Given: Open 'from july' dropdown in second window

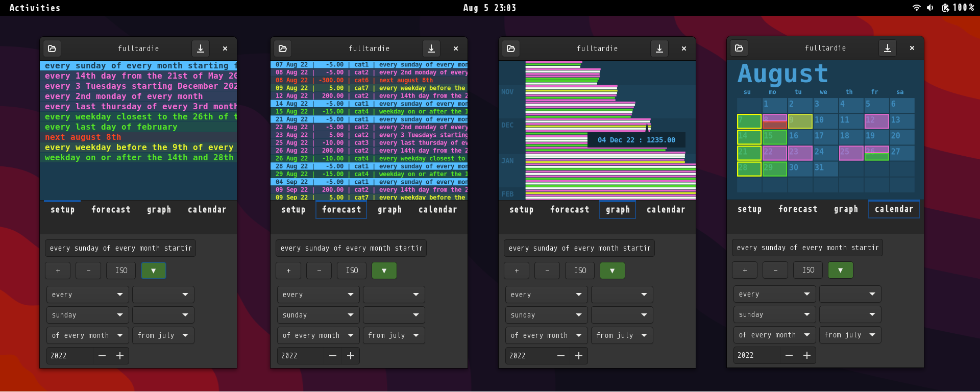Looking at the screenshot, I should 394,335.
